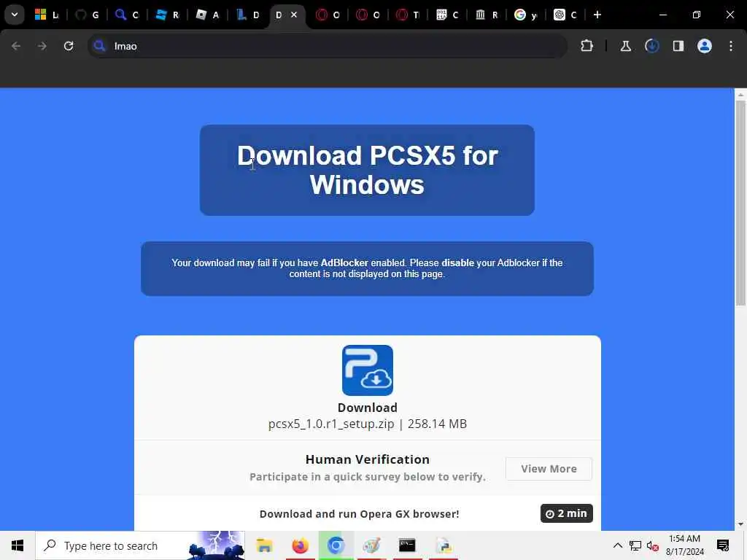Screen dimensions: 747x560
Task: Open the tab search dropdown arrow
Action: [15, 15]
